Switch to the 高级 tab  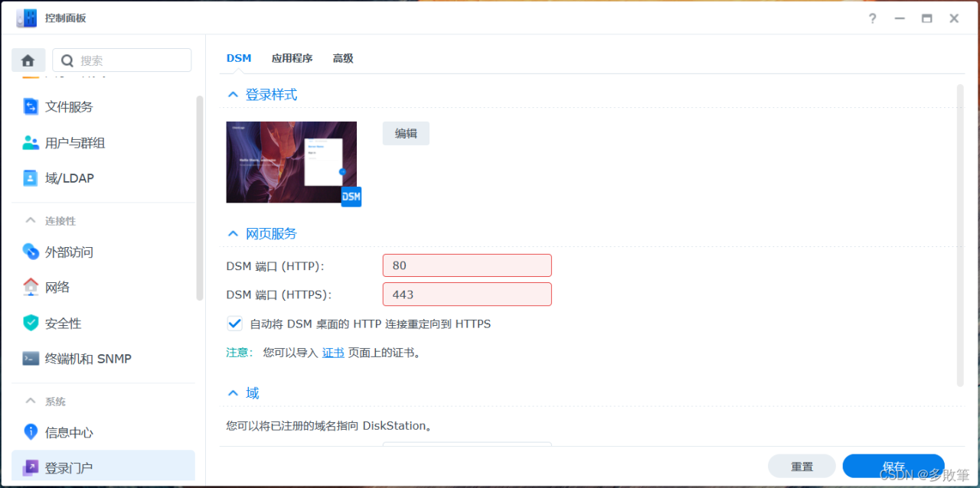343,58
